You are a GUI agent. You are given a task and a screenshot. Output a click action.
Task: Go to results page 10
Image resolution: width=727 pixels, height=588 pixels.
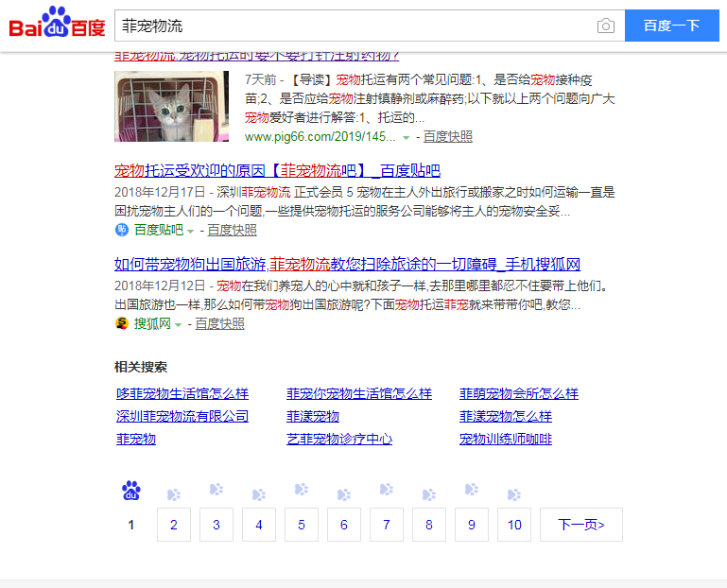tap(514, 525)
